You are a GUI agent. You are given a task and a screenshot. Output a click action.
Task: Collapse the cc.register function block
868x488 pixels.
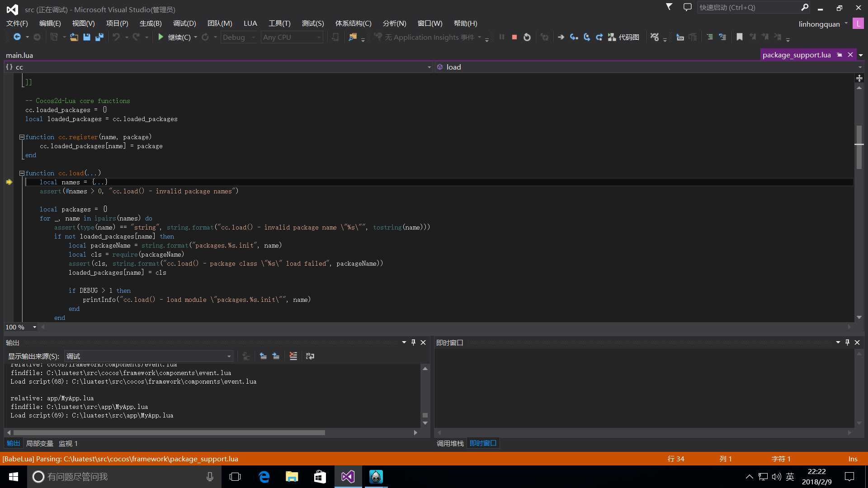[22, 137]
